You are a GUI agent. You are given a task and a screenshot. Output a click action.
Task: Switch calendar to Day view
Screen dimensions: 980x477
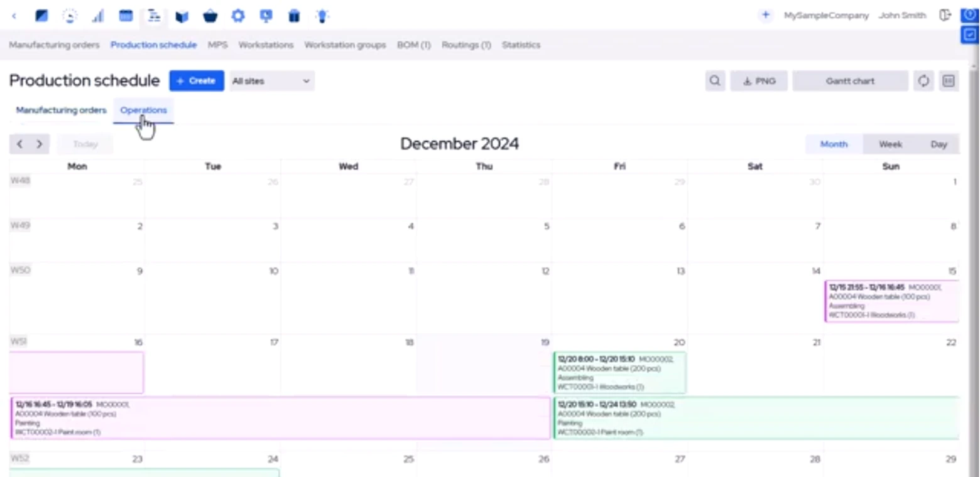939,144
